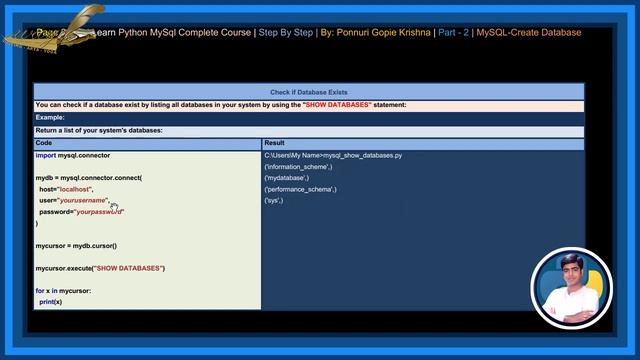Click the 'print(x)' code line
Image resolution: width=640 pixels, height=360 pixels.
click(51, 302)
